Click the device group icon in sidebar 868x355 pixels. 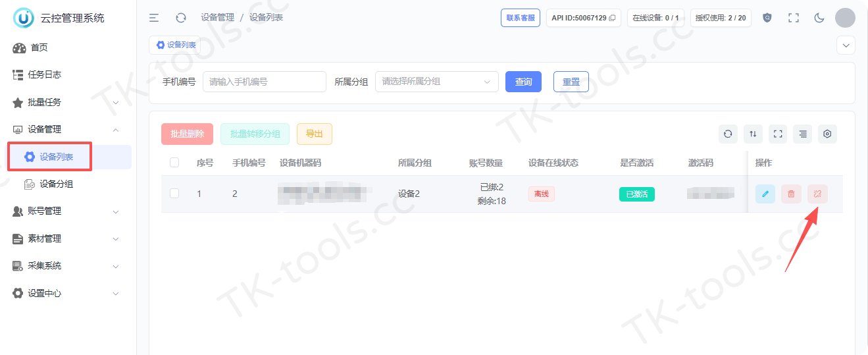30,184
